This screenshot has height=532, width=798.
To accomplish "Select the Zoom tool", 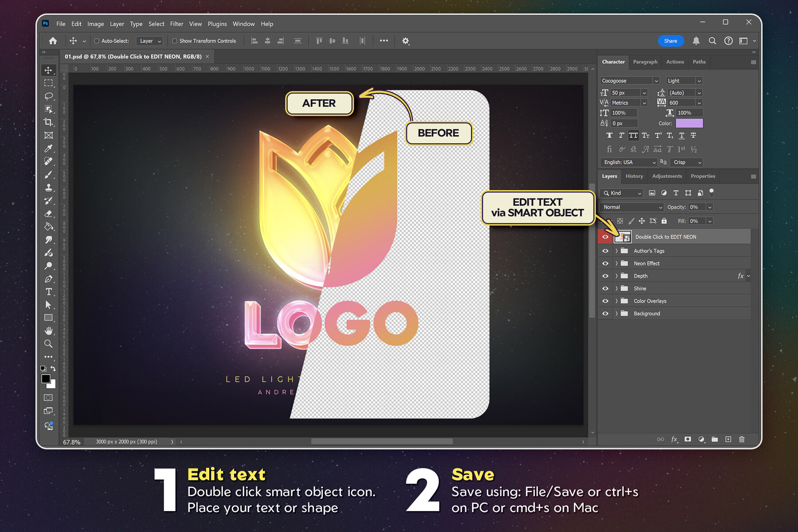I will click(48, 344).
